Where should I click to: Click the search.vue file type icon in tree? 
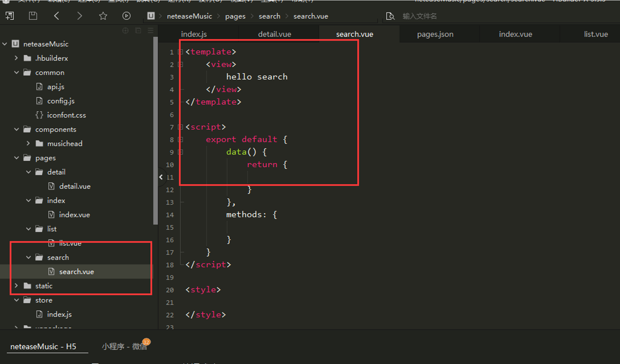click(x=51, y=271)
